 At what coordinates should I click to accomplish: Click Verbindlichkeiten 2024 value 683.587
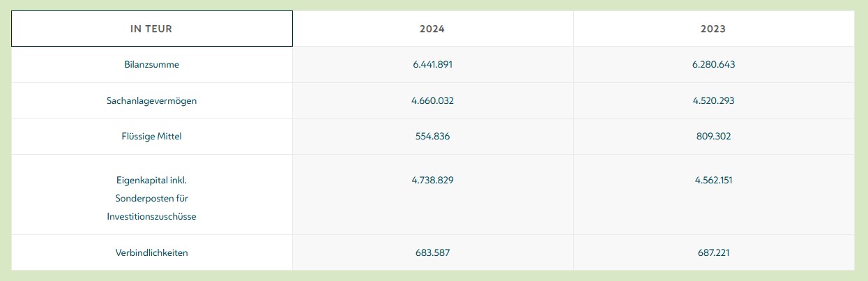pos(432,252)
